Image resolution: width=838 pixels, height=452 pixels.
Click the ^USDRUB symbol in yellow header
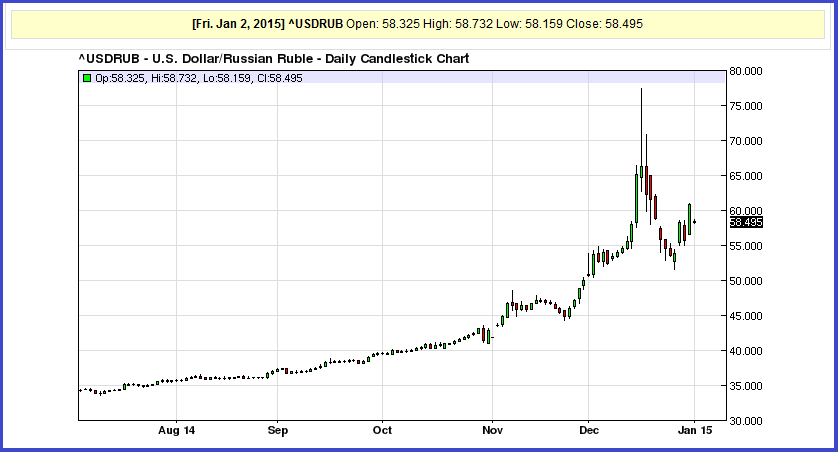[x=315, y=24]
